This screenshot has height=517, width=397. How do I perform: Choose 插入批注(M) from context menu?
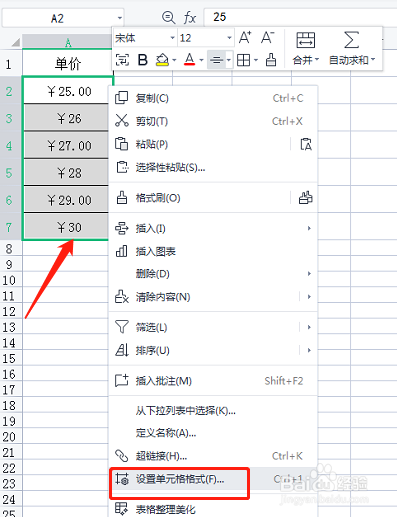(x=213, y=381)
